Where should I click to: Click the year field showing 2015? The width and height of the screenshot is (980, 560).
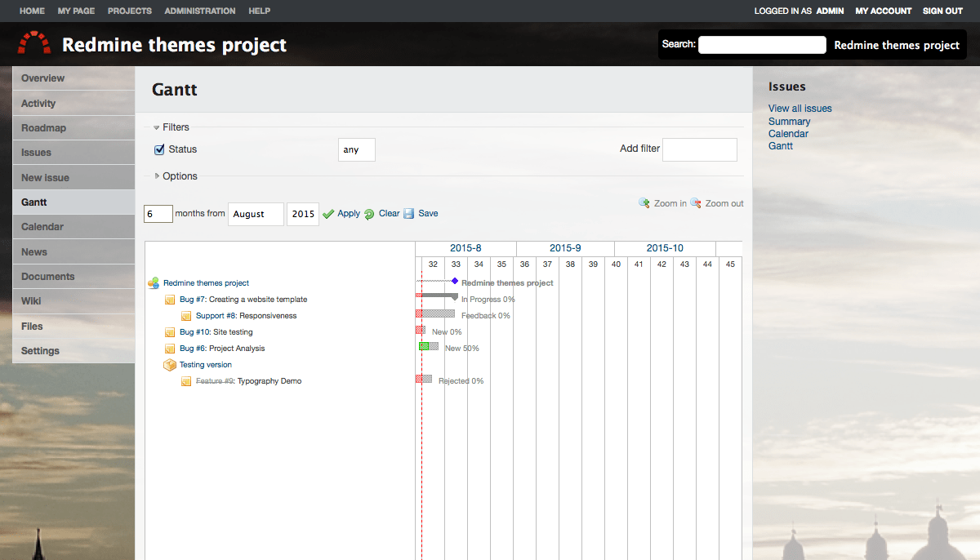click(x=303, y=214)
